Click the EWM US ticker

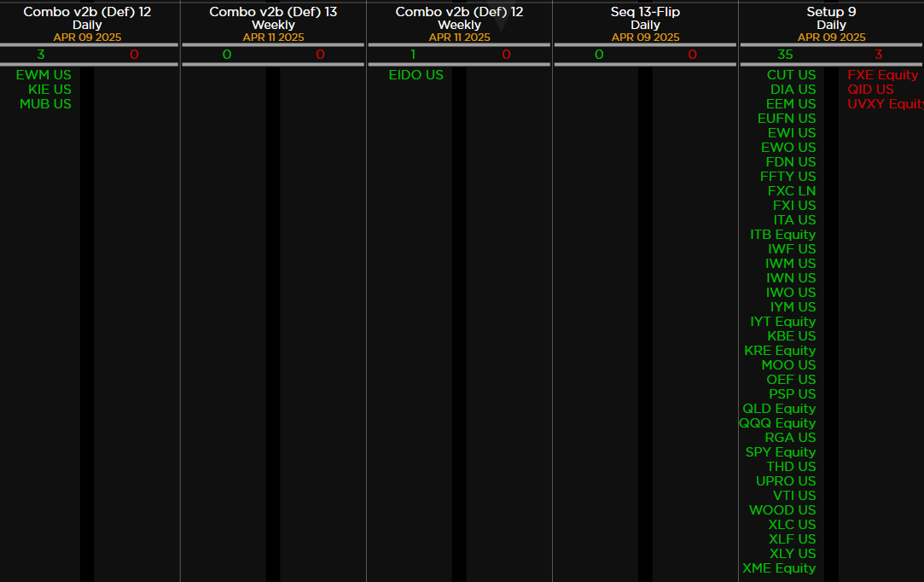pyautogui.click(x=44, y=75)
